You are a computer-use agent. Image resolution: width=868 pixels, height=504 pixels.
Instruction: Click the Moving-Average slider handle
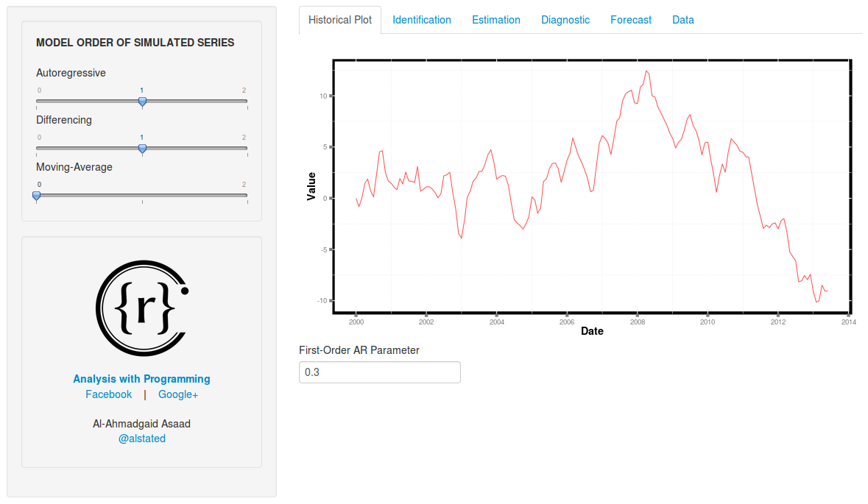tap(37, 195)
